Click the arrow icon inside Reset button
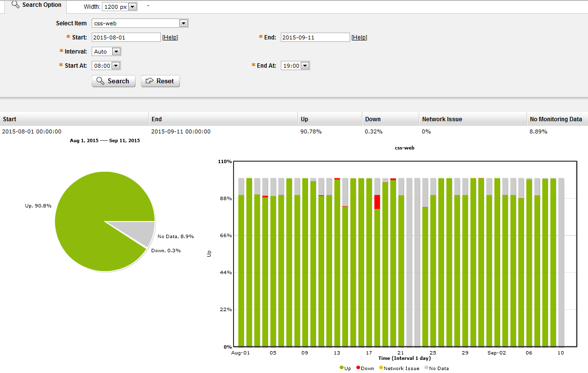588x373 pixels. click(150, 81)
